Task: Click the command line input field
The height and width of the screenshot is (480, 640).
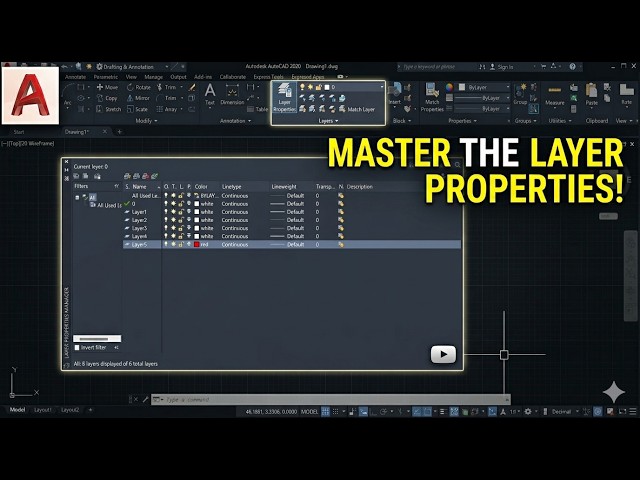Action: coord(331,400)
